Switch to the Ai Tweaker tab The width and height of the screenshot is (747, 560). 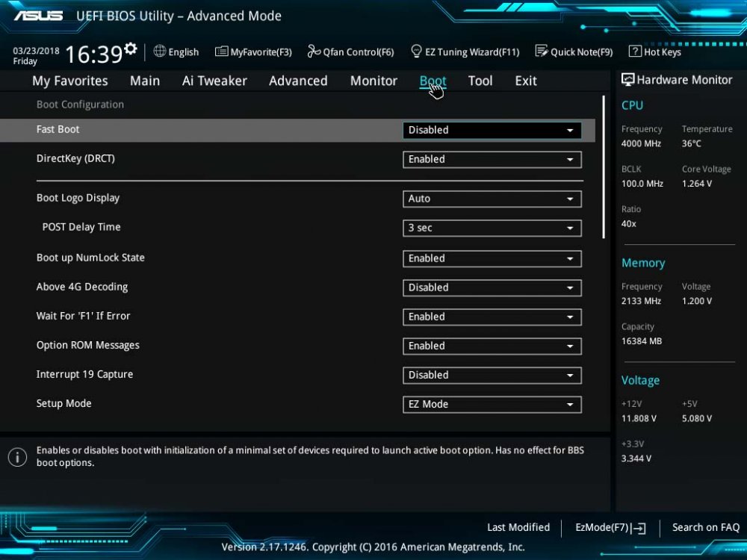[x=214, y=81]
